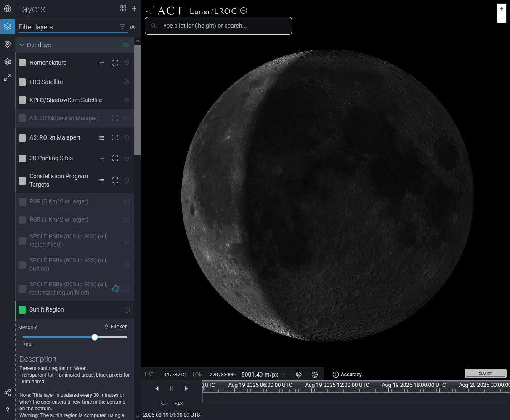Click the KPLO/ShadowCam Satellite layer satellite icon

click(127, 100)
